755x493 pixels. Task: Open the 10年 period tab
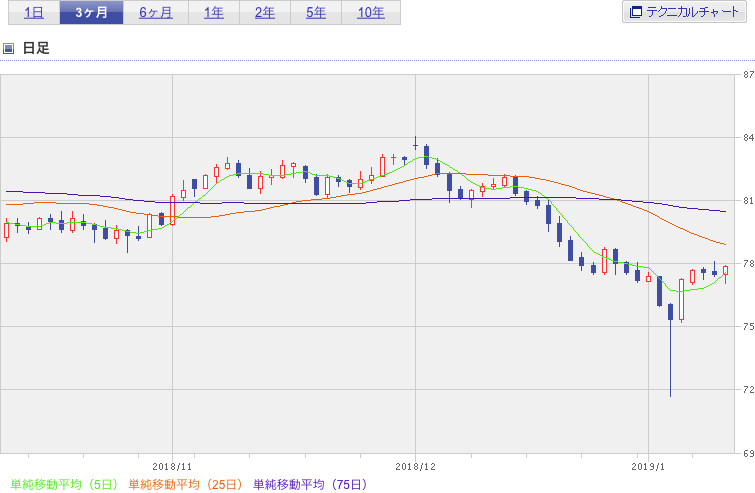371,12
